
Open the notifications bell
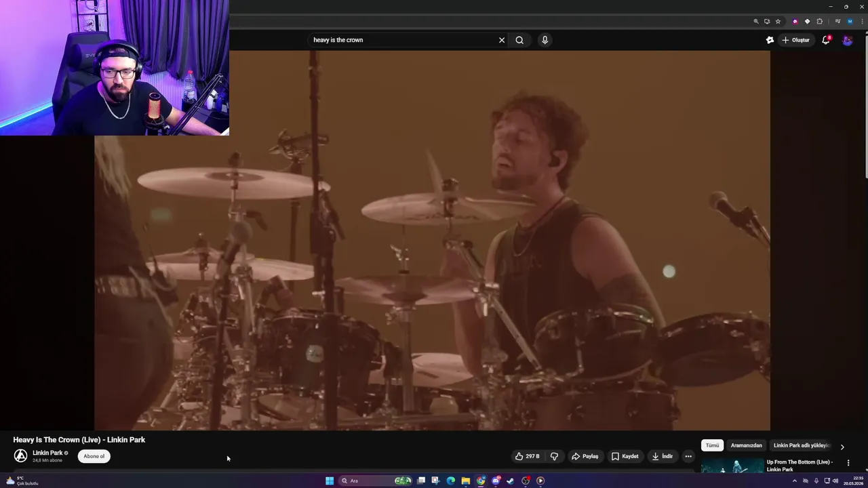(x=826, y=40)
